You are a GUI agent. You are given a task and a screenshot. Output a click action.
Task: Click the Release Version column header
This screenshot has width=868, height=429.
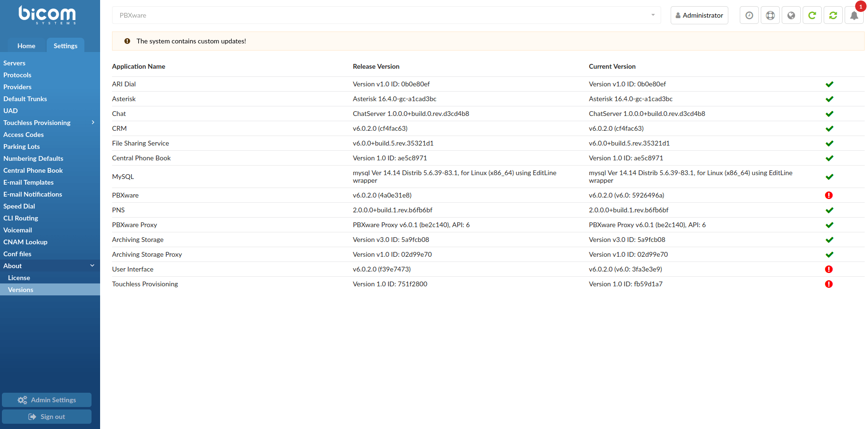(x=376, y=66)
